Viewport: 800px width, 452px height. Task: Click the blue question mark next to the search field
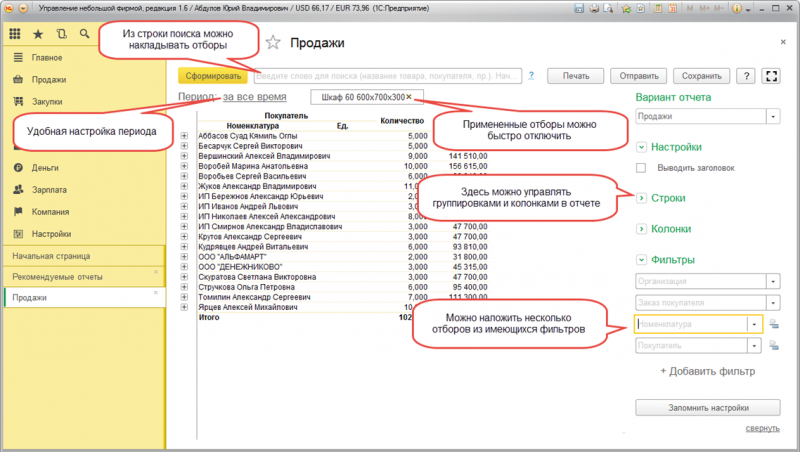tap(531, 76)
